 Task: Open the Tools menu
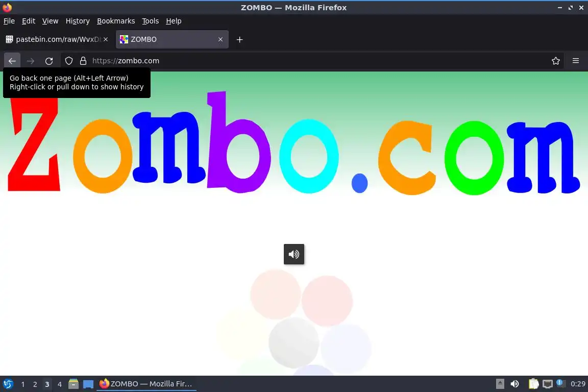pos(151,21)
